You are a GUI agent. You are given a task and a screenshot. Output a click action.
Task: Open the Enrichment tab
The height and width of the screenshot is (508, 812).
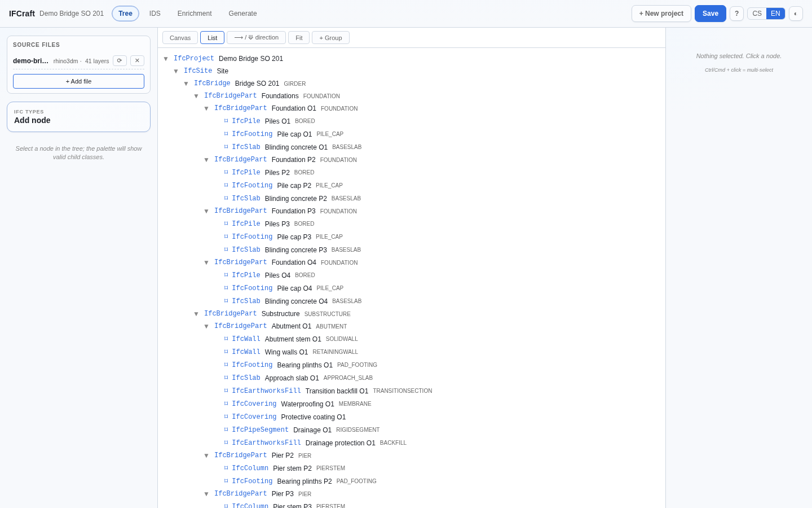coord(195,14)
